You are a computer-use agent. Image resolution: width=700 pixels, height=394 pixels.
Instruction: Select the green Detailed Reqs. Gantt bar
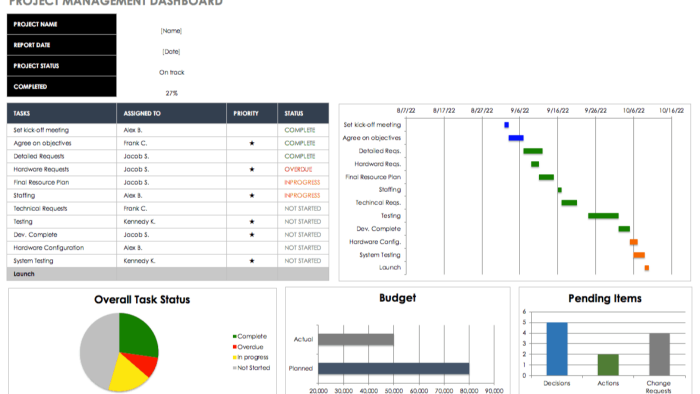click(533, 151)
